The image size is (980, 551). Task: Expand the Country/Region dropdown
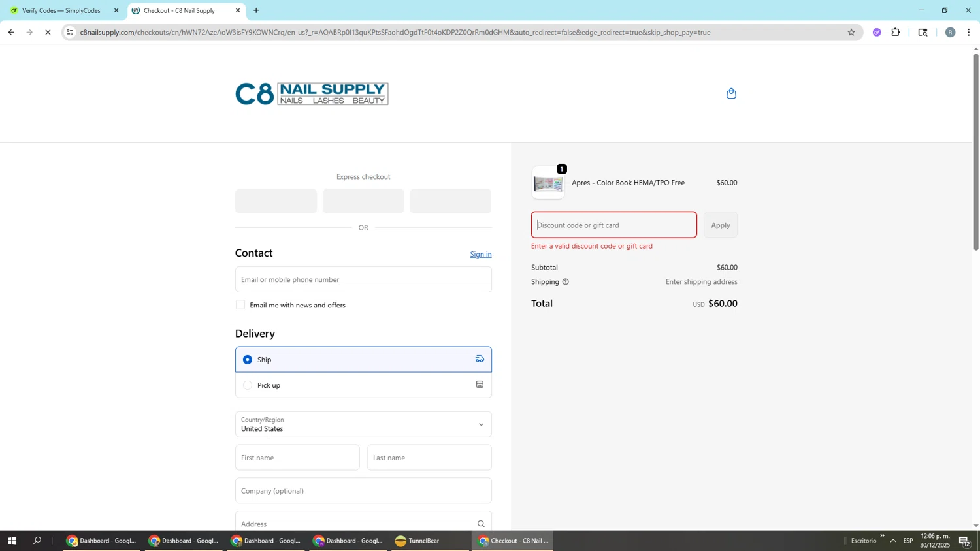click(x=363, y=424)
